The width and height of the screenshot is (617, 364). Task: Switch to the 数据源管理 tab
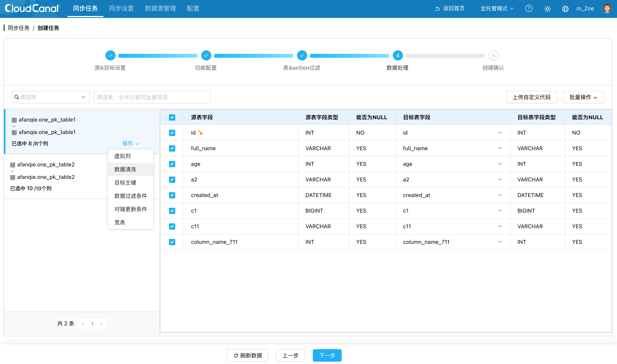pos(160,9)
